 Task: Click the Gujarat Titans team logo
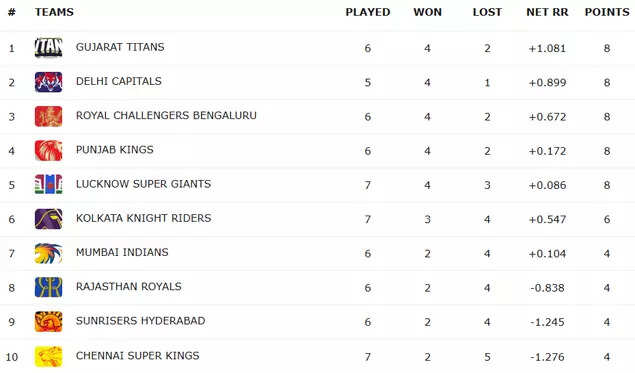click(49, 47)
